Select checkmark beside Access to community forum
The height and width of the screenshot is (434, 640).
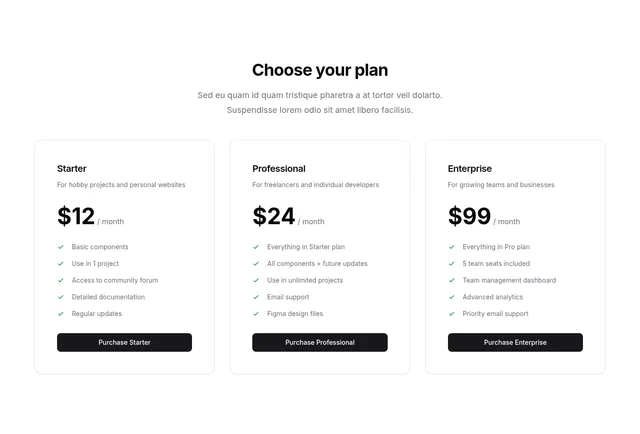[61, 280]
